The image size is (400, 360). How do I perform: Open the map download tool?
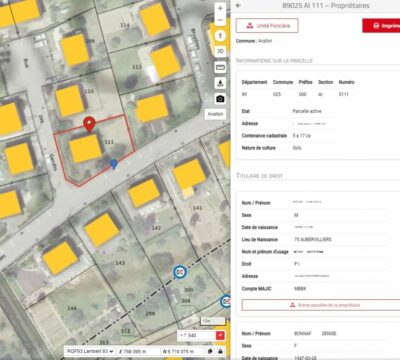click(x=220, y=83)
